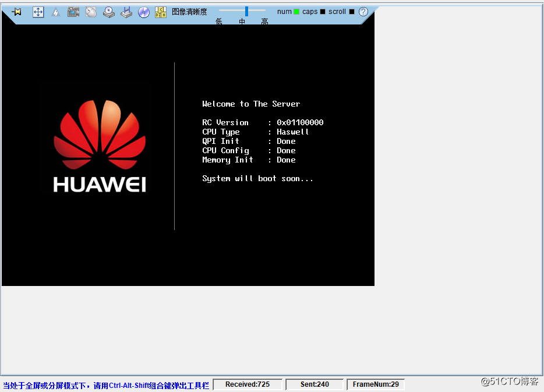Click the Huawei logo in remote screen

click(100, 146)
